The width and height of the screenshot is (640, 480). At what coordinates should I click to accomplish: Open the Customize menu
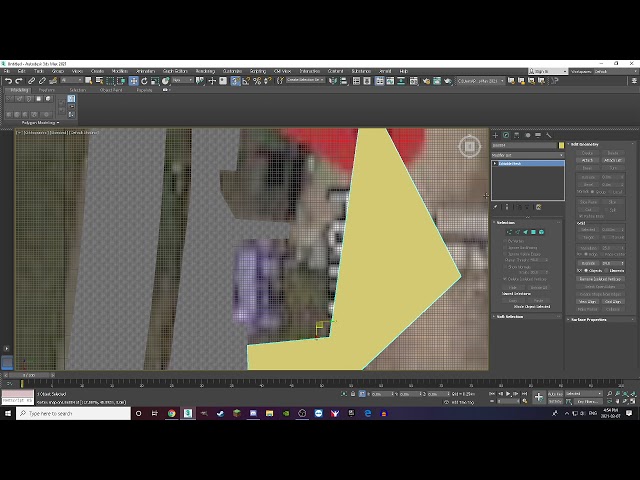point(232,71)
